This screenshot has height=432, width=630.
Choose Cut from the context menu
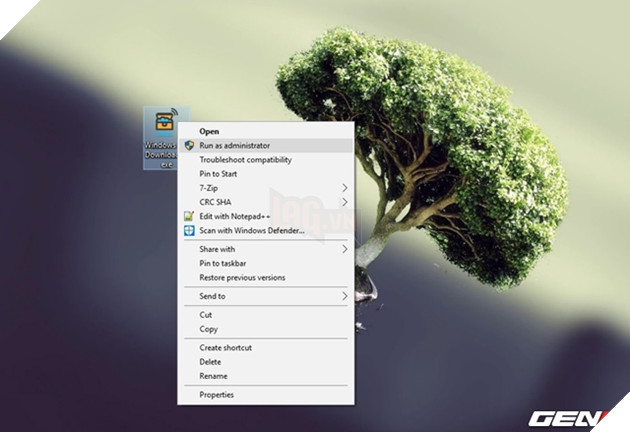click(x=266, y=315)
